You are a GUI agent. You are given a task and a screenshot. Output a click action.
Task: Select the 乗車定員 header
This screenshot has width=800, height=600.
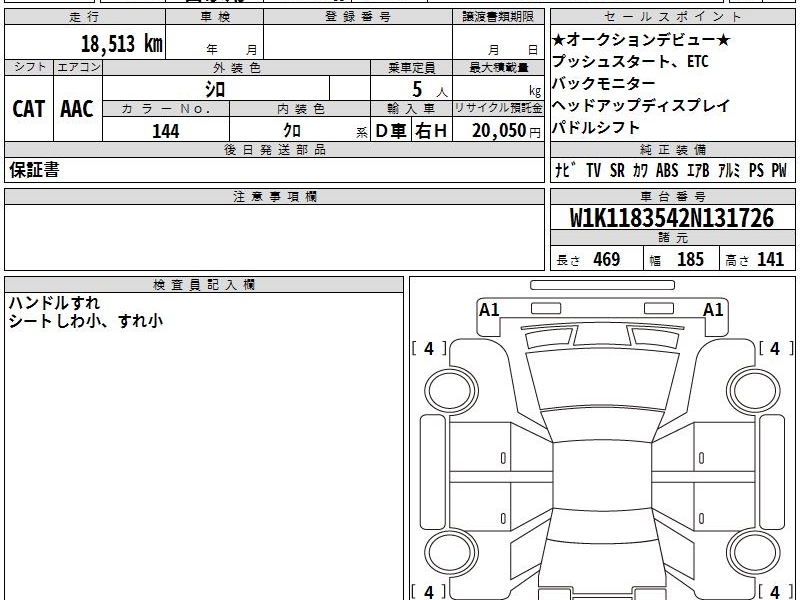411,68
